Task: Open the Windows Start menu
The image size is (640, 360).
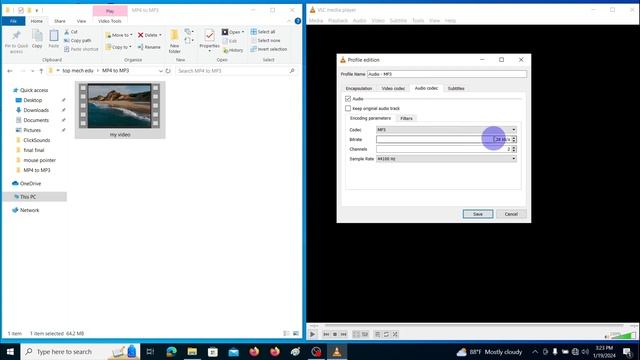Action: (x=10, y=351)
